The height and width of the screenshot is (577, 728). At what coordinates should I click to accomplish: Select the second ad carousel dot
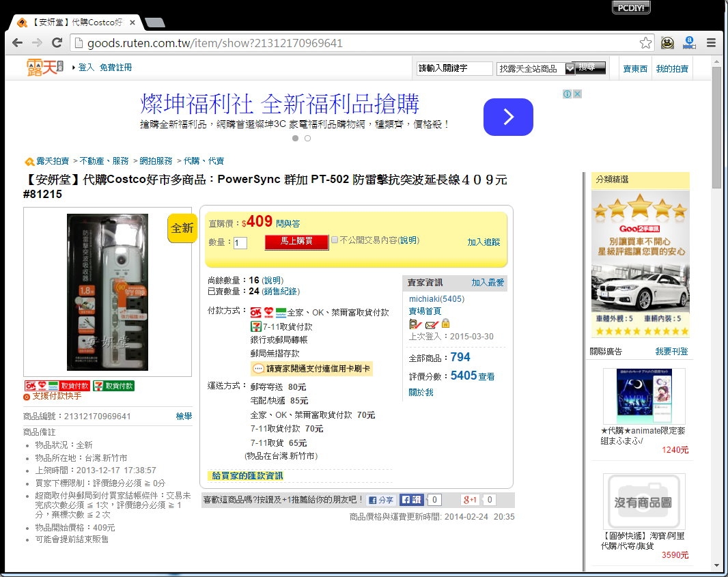[x=307, y=139]
